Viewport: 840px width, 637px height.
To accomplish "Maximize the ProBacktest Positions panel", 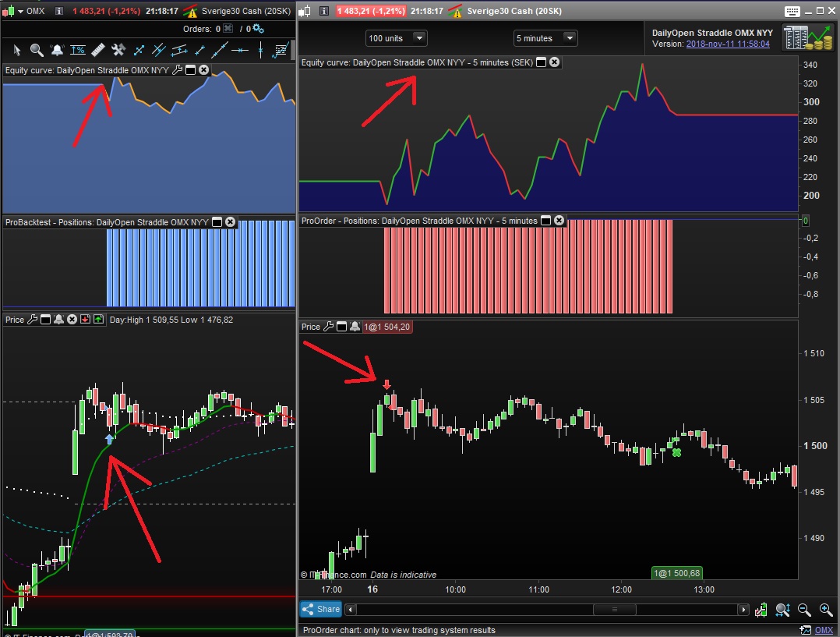I will click(217, 222).
